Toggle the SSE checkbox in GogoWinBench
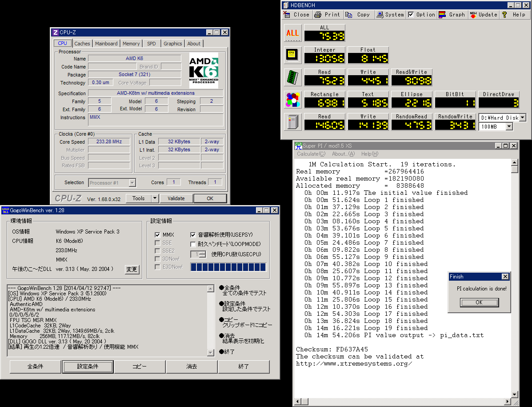 coord(157,243)
